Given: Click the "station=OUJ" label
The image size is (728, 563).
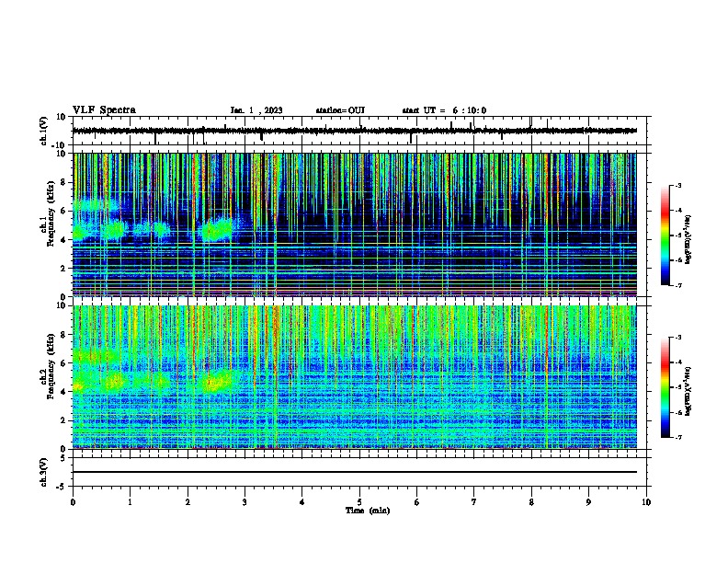Looking at the screenshot, I should (340, 110).
